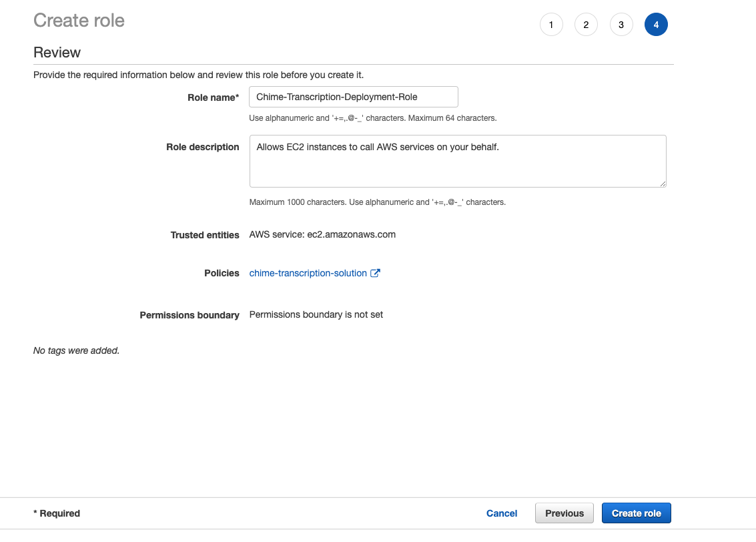Click the Create role button
Screen dimensions: 756x542
636,513
